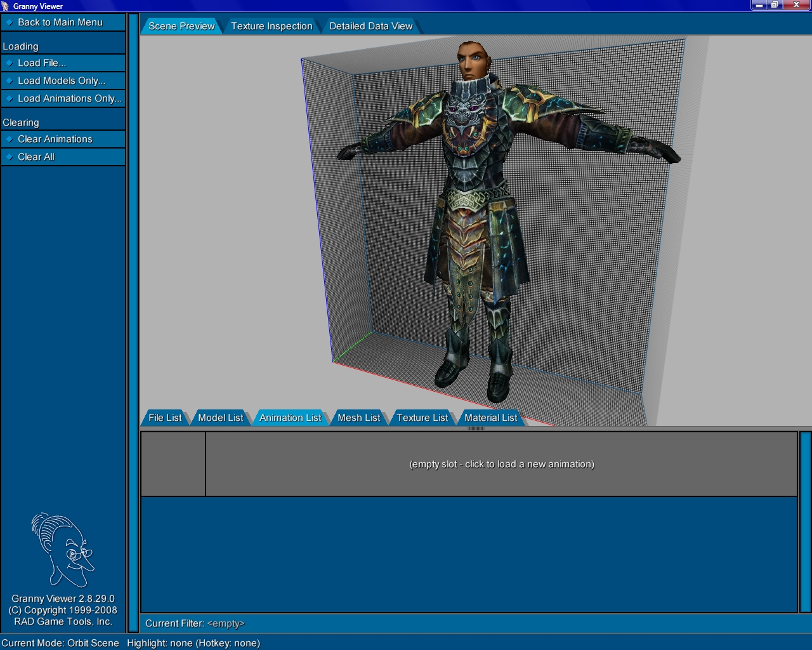Open the Material List tab

click(x=490, y=418)
